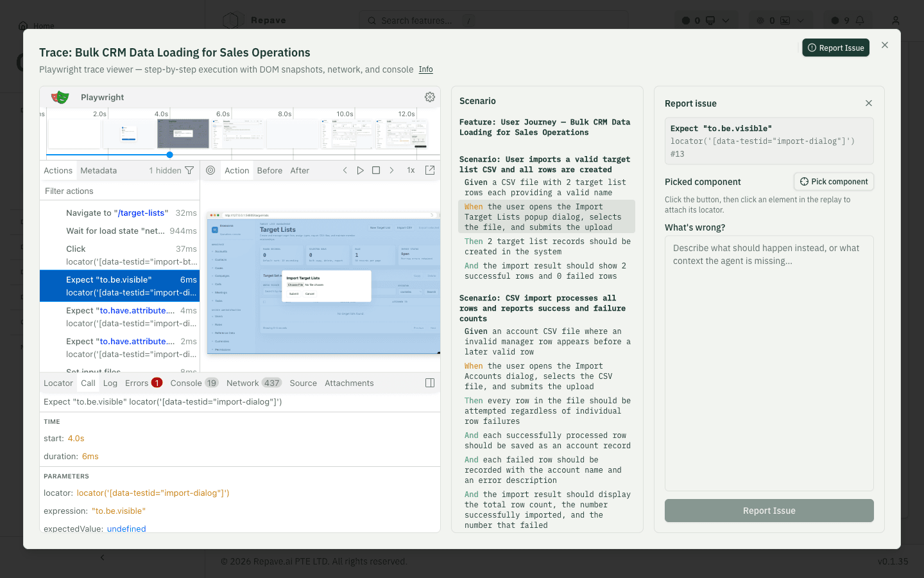Focus the What's wrong text area
The height and width of the screenshot is (578, 924).
click(769, 363)
